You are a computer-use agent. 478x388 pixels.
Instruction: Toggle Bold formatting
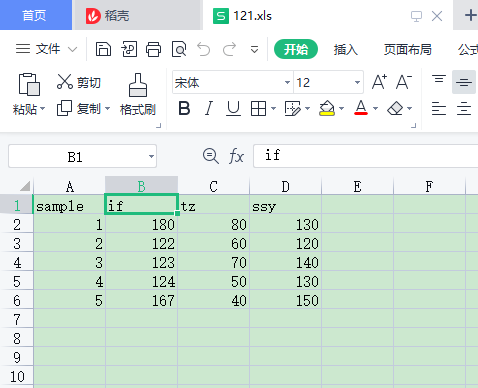184,109
